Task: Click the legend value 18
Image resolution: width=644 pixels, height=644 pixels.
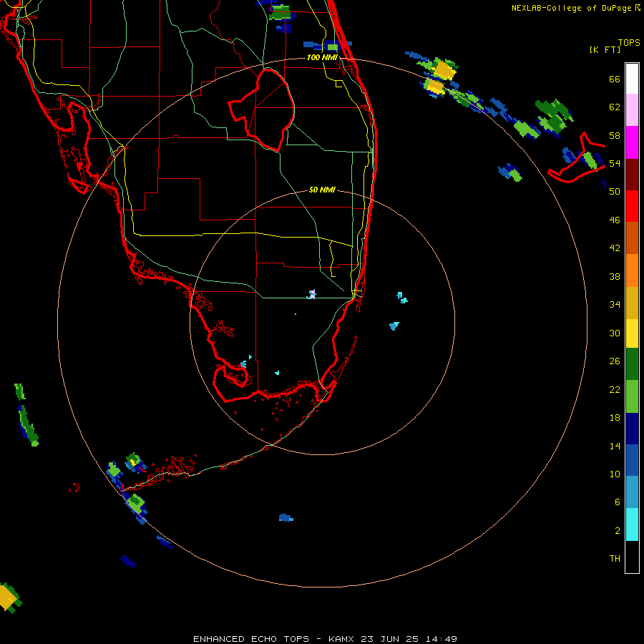Action: [615, 418]
